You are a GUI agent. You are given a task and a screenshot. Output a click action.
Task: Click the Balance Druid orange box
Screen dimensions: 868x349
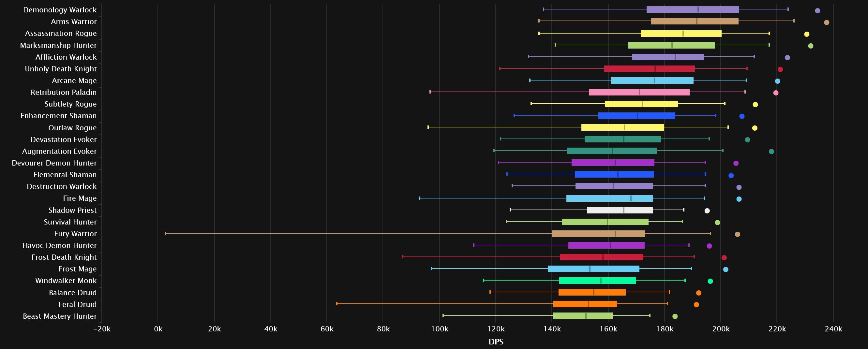tap(592, 292)
